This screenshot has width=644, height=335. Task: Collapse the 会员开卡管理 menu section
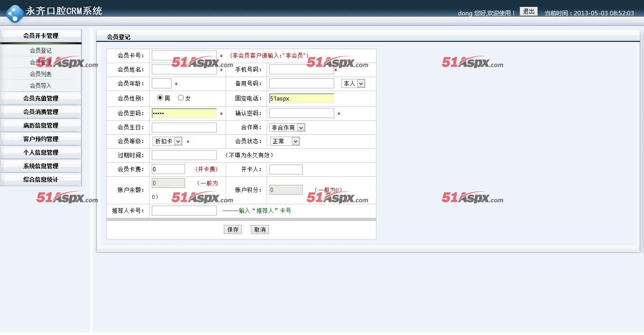(x=41, y=36)
